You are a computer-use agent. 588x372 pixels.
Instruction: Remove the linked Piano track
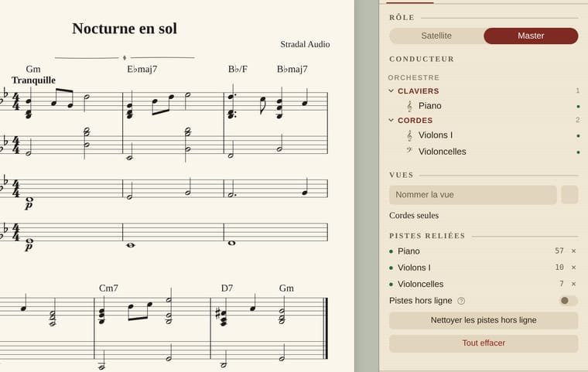click(573, 251)
